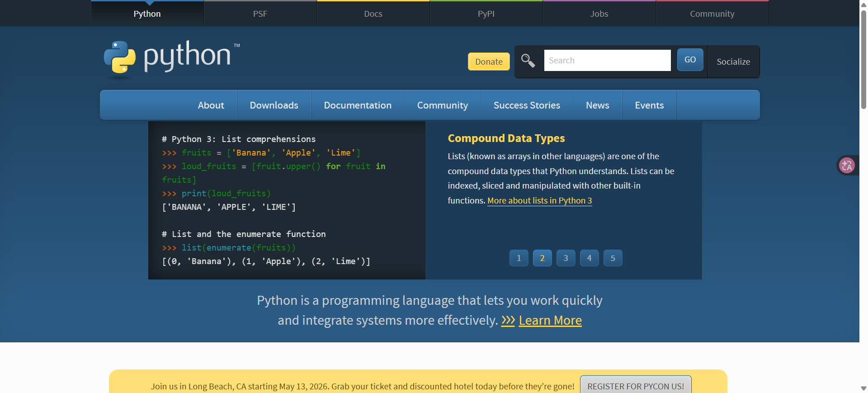Open the PSF top tab
Viewport: 868px width, 393px height.
point(260,14)
